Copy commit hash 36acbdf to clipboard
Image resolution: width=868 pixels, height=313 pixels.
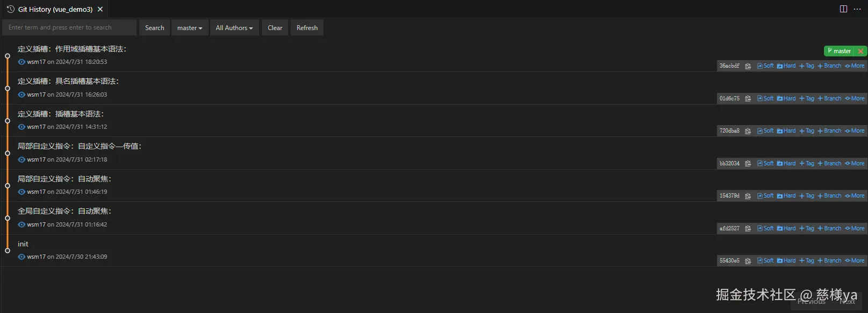point(748,66)
